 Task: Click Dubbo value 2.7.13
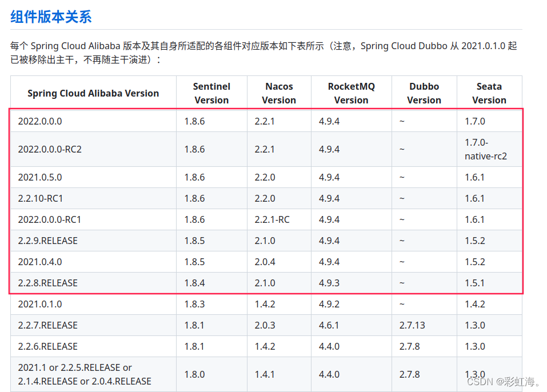pos(412,325)
